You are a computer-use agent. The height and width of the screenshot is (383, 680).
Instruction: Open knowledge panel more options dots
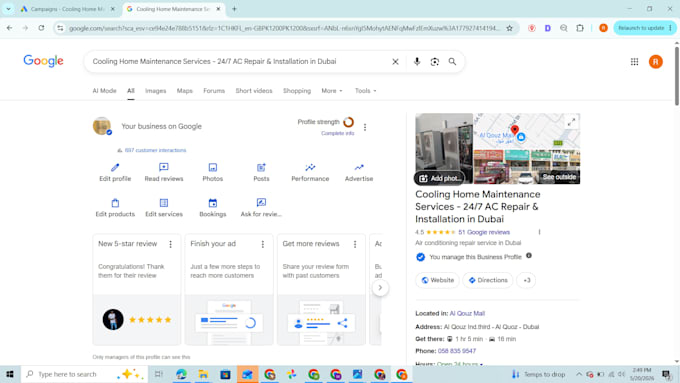539,232
